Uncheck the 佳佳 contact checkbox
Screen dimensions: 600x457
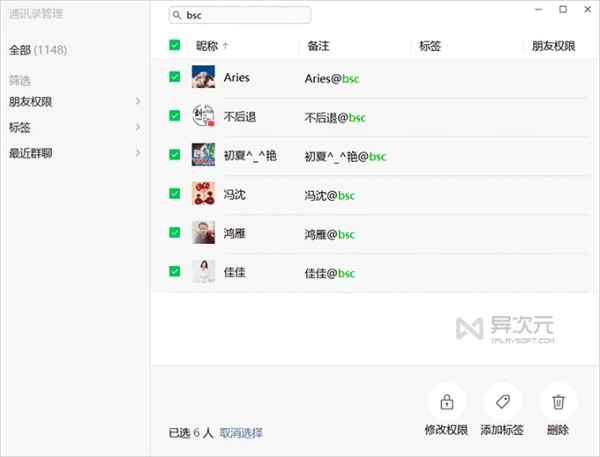tap(174, 271)
